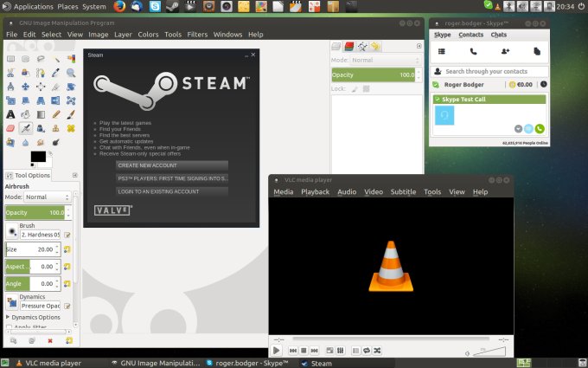Click GIMP foreground color black swatch
588x368 pixels.
38,156
